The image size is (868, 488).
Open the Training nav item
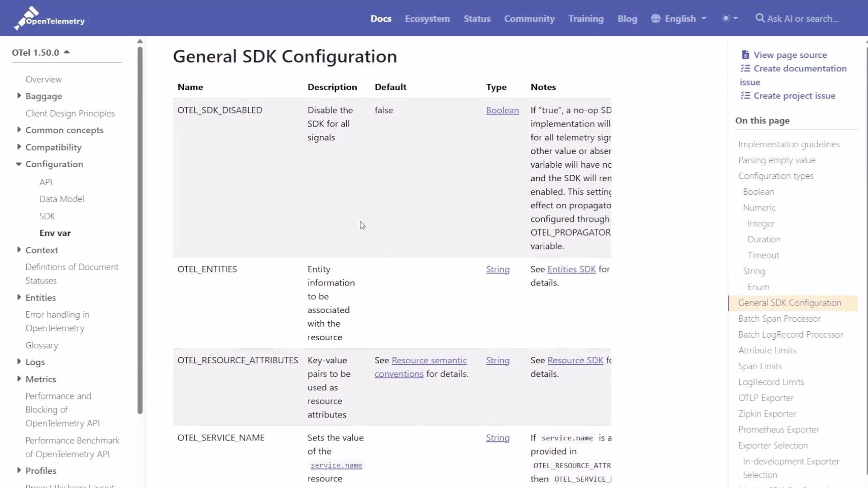click(586, 19)
